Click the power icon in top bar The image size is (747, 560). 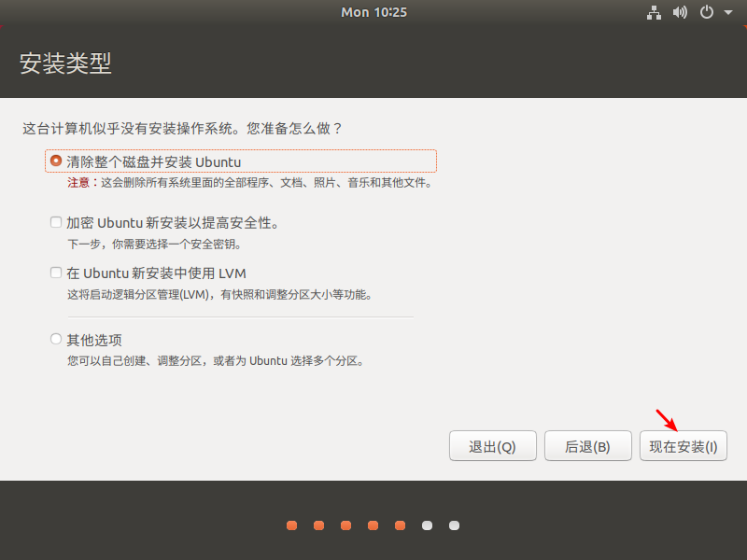click(x=707, y=12)
